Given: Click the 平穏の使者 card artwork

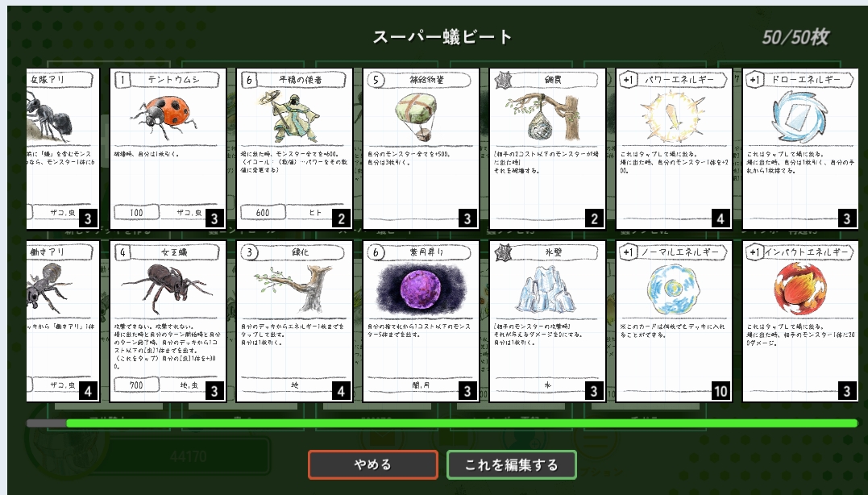Looking at the screenshot, I should [289, 117].
